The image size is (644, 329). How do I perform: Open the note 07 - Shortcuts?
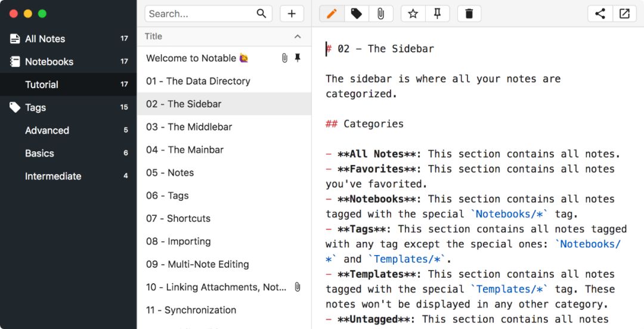click(x=224, y=219)
